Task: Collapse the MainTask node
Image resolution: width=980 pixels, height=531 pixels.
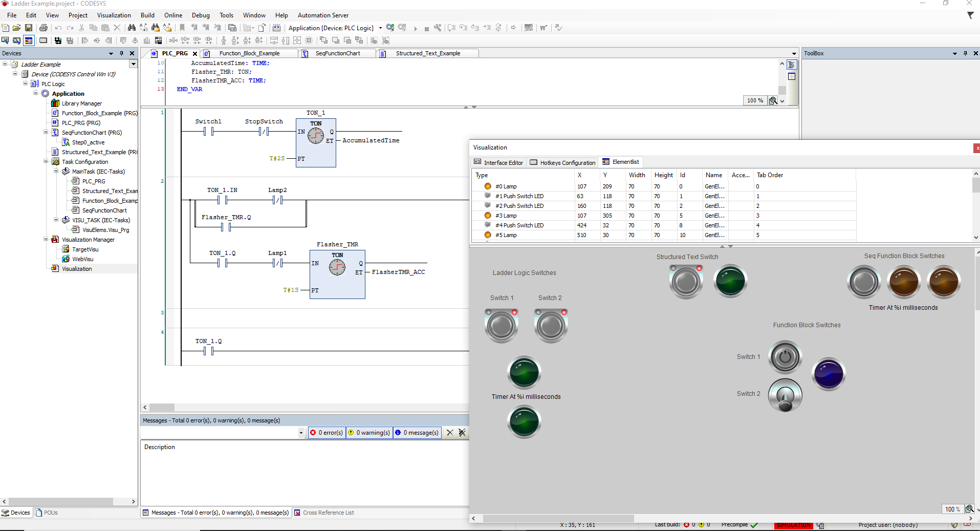Action: point(56,171)
